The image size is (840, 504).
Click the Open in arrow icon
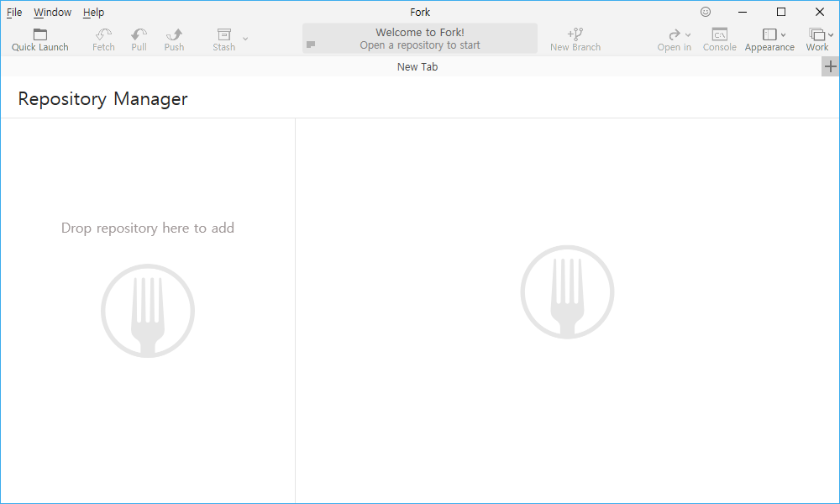(x=675, y=34)
